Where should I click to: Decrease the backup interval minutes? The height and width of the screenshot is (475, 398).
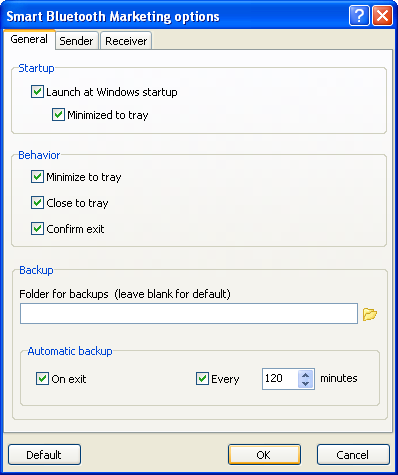[305, 383]
